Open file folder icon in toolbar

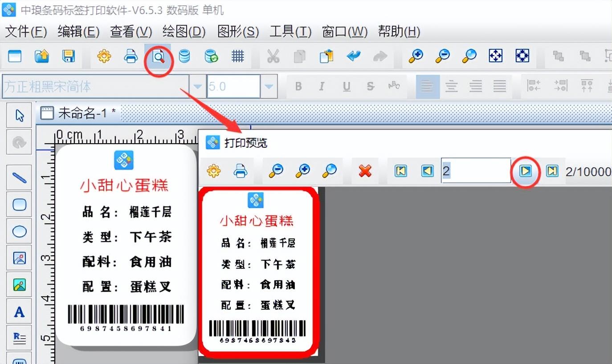41,56
